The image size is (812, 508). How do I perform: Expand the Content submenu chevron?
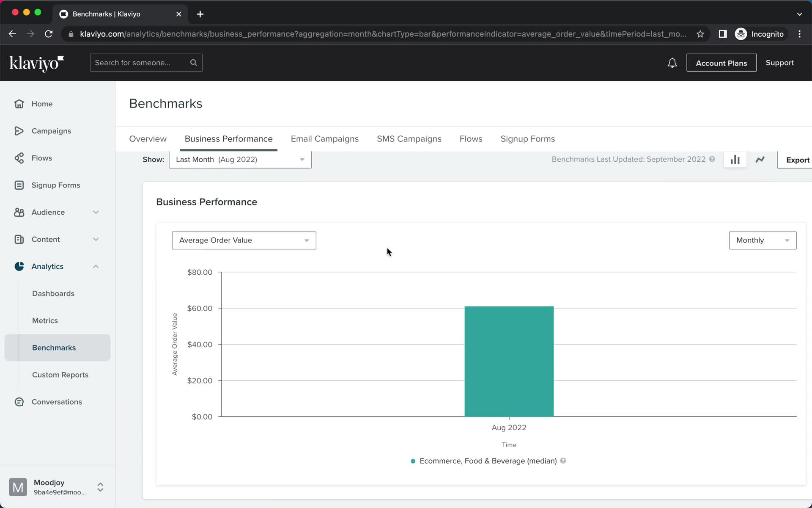point(96,239)
